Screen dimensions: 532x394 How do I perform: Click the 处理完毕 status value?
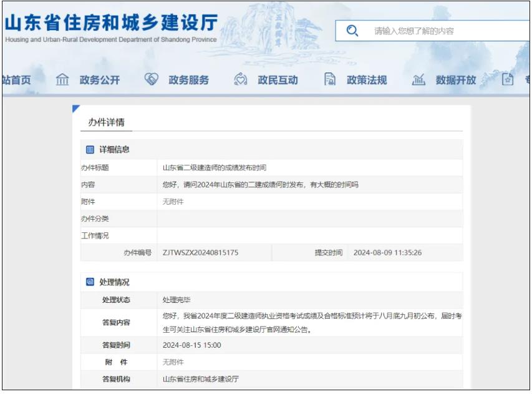[x=177, y=300]
